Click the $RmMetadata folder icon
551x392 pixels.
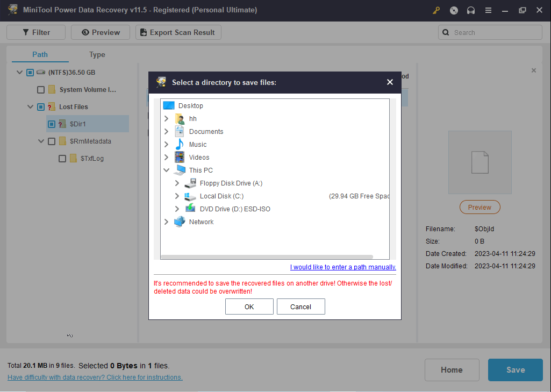tap(62, 141)
